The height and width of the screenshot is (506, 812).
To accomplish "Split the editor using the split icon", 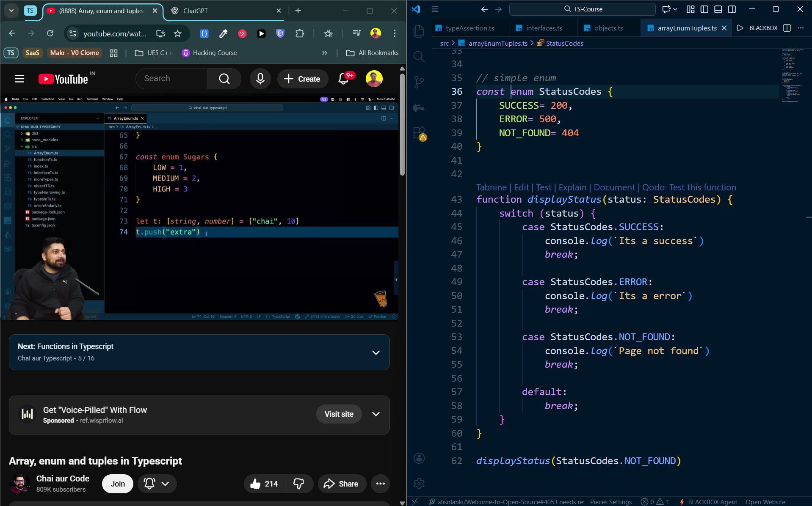I will pos(787,28).
